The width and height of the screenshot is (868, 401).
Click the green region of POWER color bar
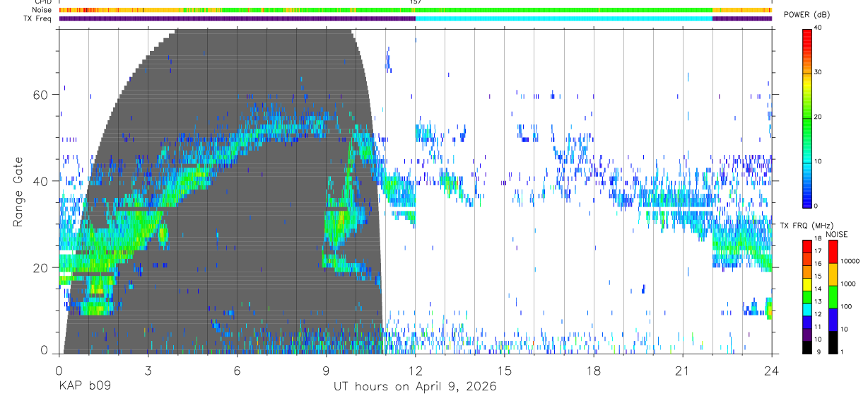807,120
